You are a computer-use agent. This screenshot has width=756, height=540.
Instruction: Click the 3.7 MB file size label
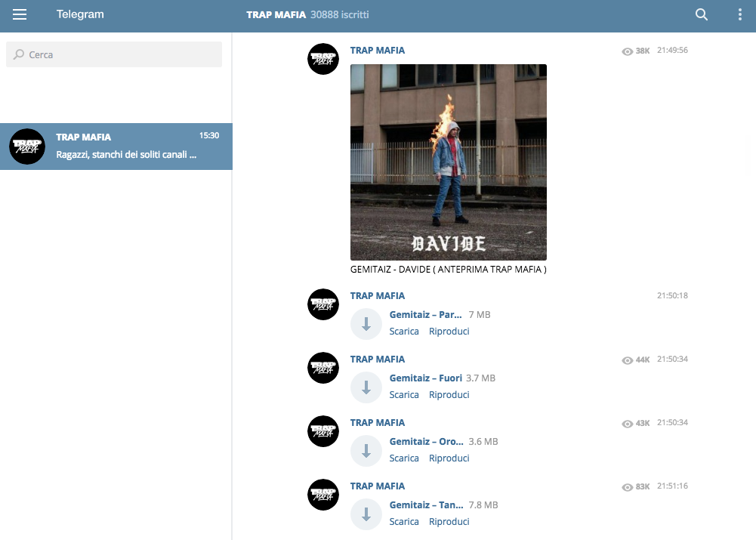point(480,378)
